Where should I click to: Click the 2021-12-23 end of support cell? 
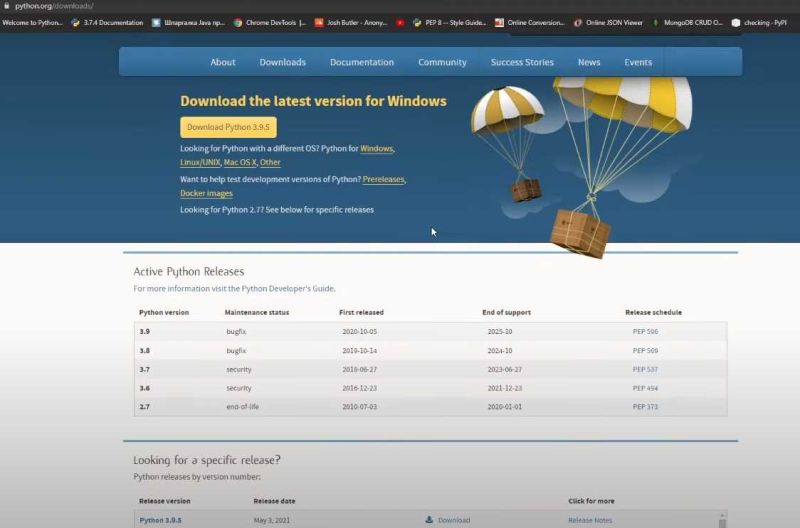tap(505, 388)
